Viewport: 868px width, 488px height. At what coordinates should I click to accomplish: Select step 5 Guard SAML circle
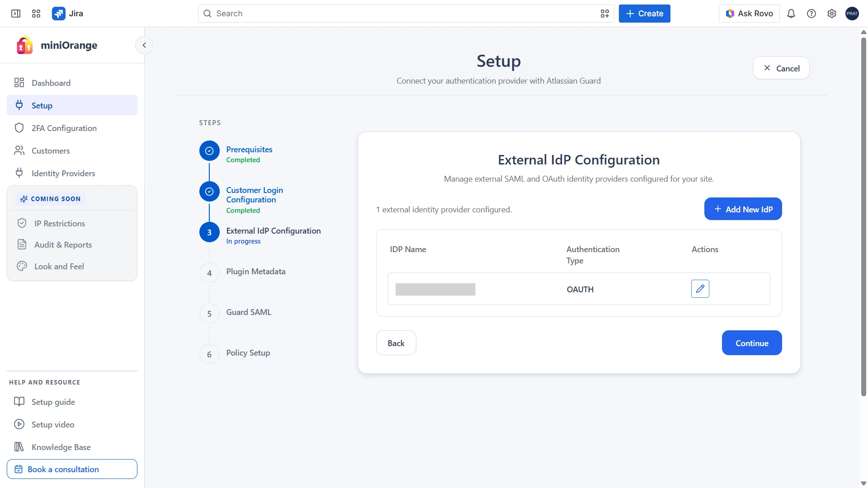coord(209,314)
